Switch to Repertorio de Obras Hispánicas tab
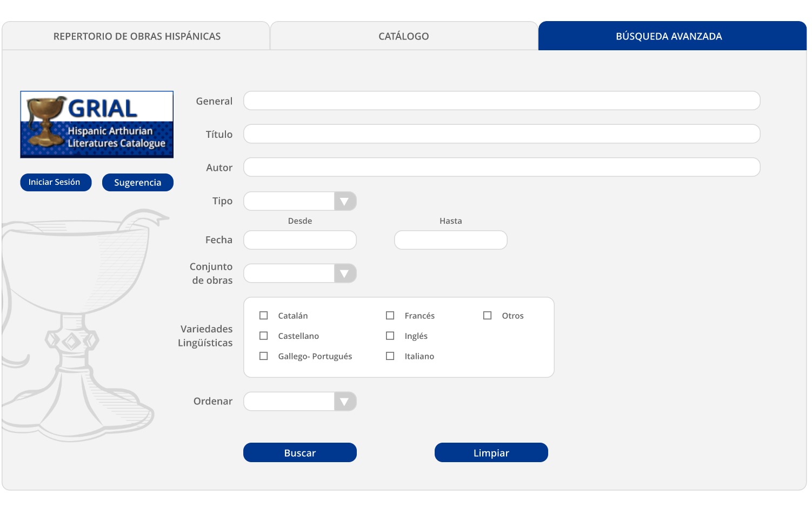The height and width of the screenshot is (507, 812). [137, 36]
